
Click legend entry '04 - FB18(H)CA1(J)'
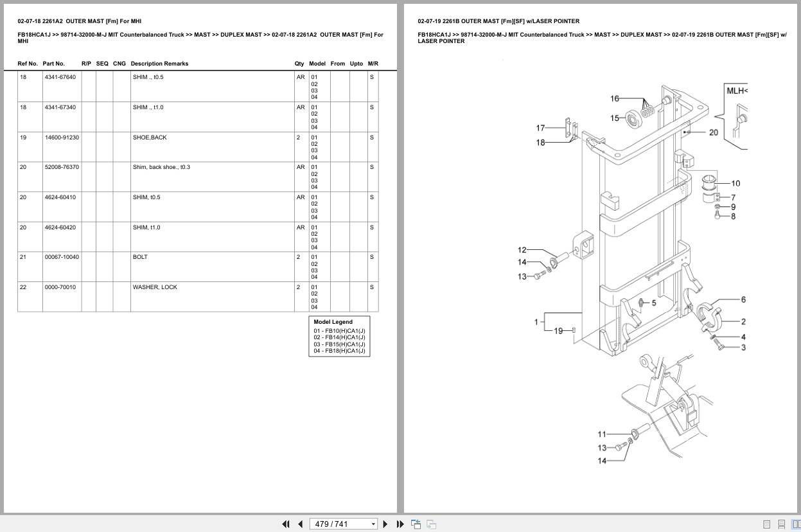(339, 351)
